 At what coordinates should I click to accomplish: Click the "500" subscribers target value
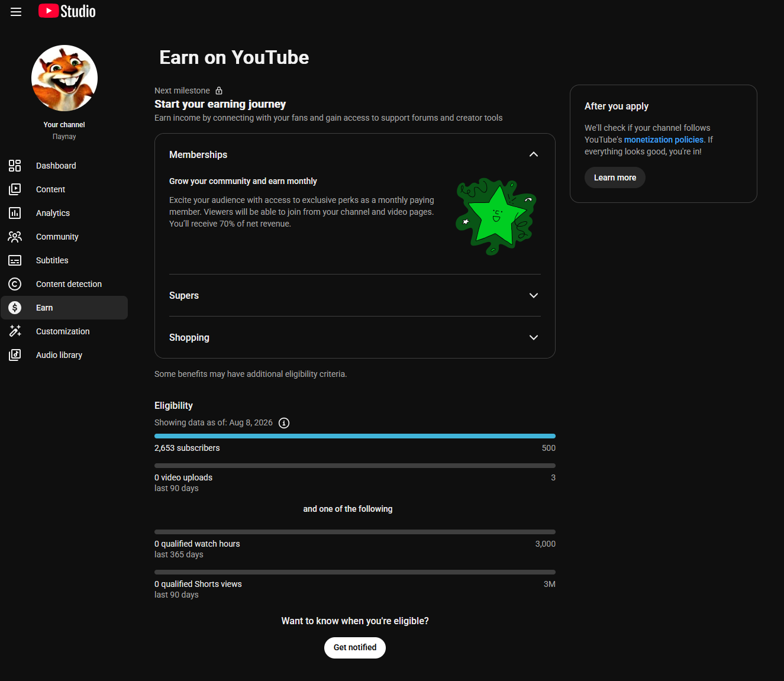(x=549, y=448)
